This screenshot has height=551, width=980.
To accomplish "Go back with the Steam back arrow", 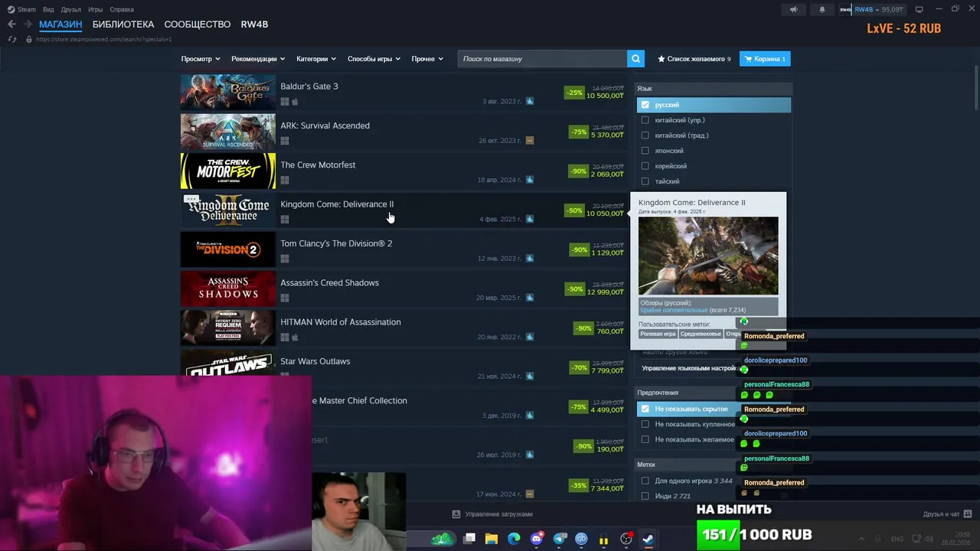I will click(x=11, y=24).
